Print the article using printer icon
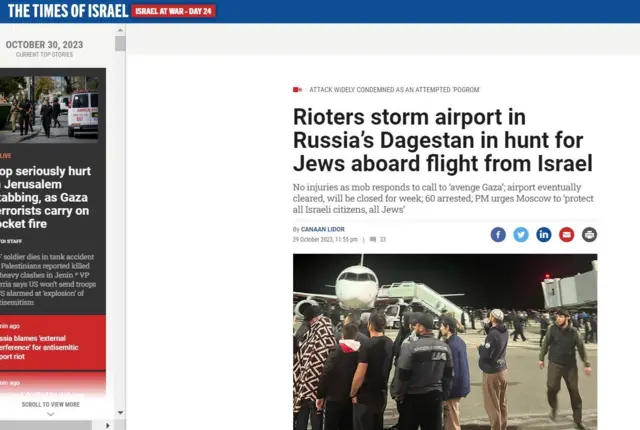The image size is (640, 430). tap(589, 235)
